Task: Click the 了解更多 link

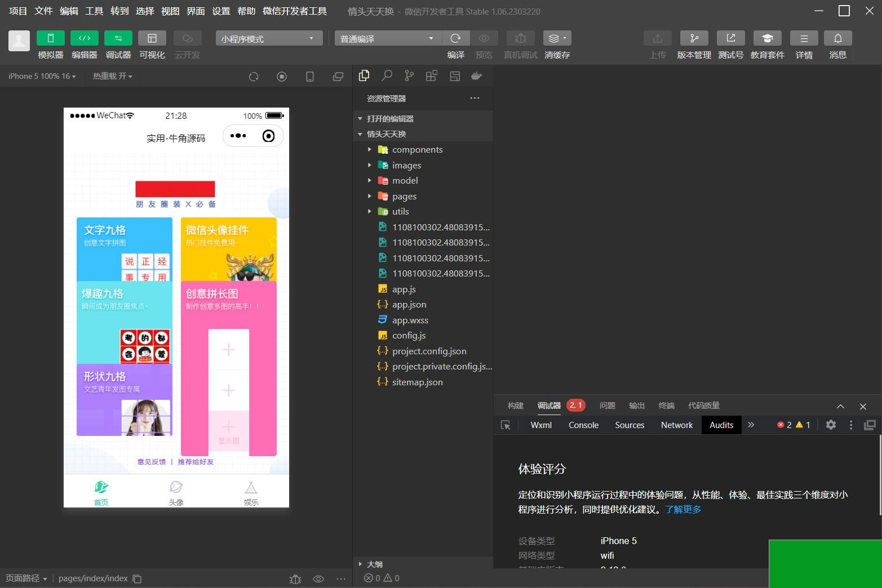Action: click(x=683, y=509)
